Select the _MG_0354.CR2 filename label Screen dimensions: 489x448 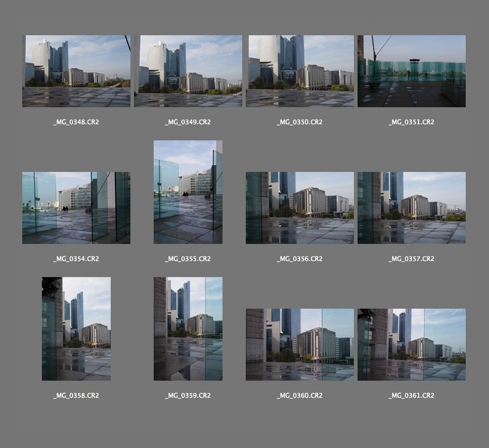[76, 259]
